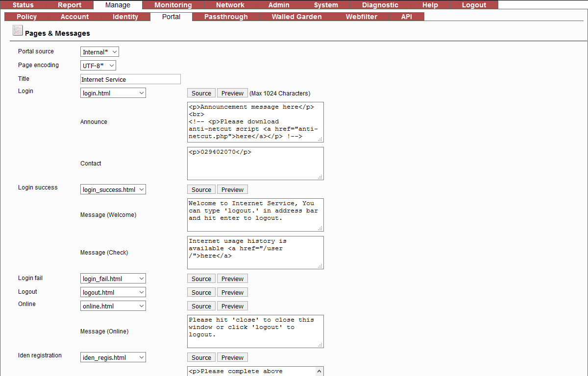Screen dimensions: 588x376
Task: Click the Portal source label
Action: [36, 51]
